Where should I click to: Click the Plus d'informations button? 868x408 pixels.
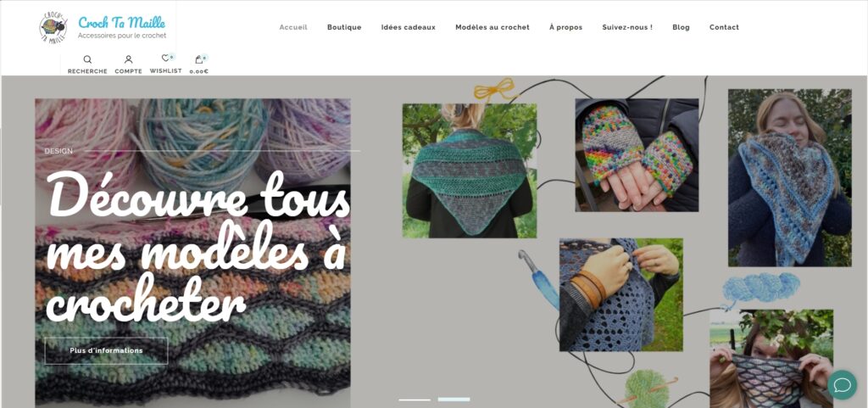click(x=106, y=350)
